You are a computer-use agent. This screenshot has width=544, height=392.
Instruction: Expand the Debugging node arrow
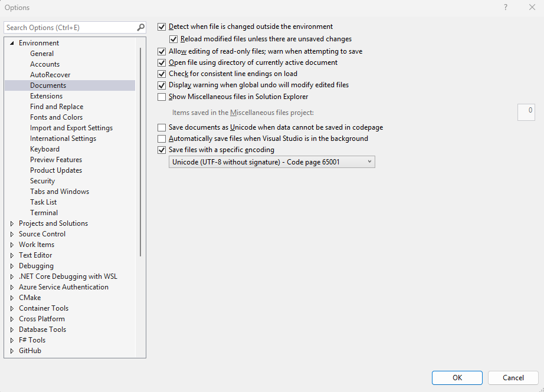[x=12, y=266]
